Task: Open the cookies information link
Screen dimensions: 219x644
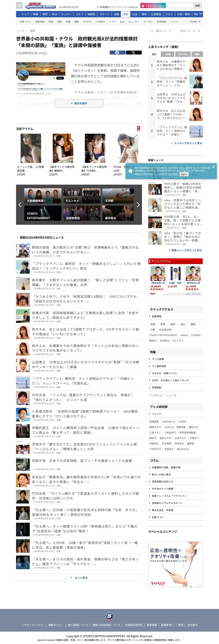Action: 173,174
